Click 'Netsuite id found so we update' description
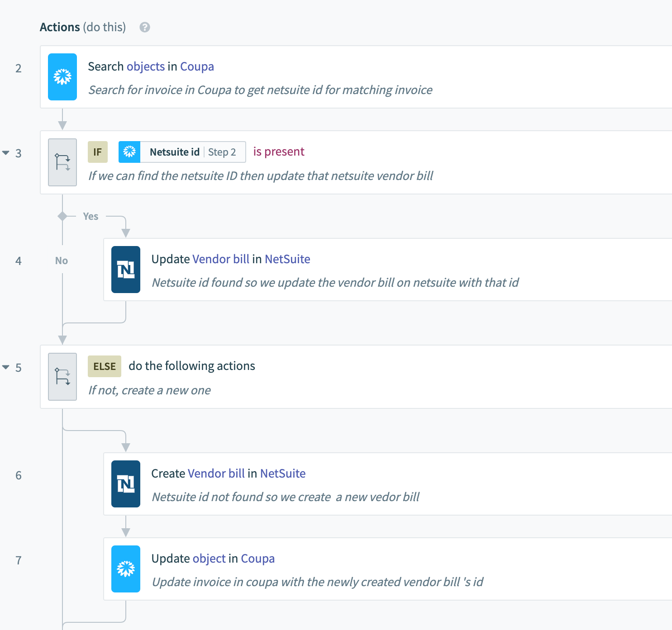This screenshot has height=630, width=672. [335, 283]
